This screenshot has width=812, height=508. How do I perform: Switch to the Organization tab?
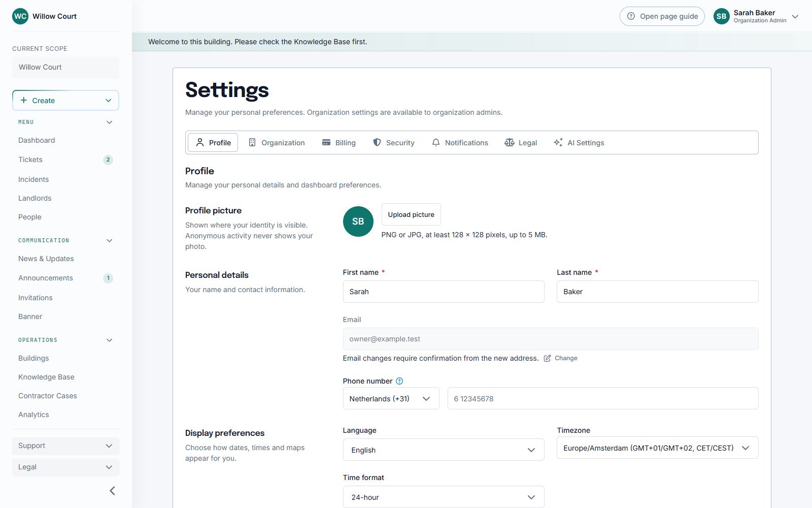coord(277,143)
